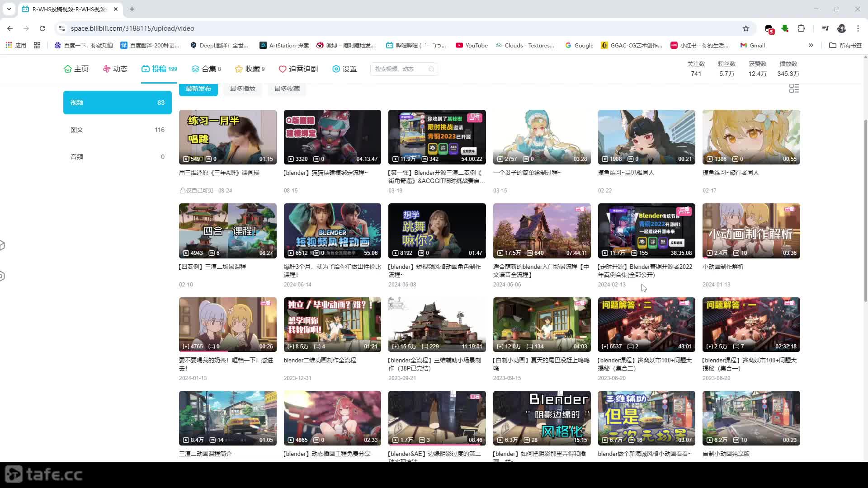Open the 追番追剧 followed shows tab
The image size is (868, 488).
tap(298, 69)
